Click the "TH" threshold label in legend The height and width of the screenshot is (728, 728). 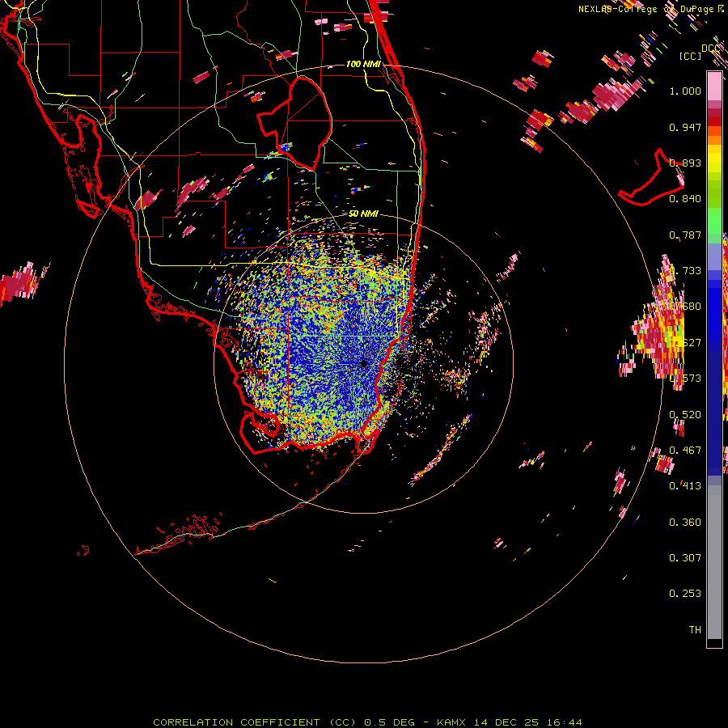coord(695,630)
